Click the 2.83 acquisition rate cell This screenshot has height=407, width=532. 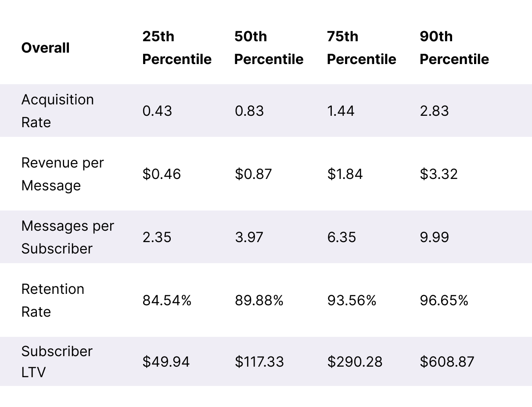(x=434, y=111)
